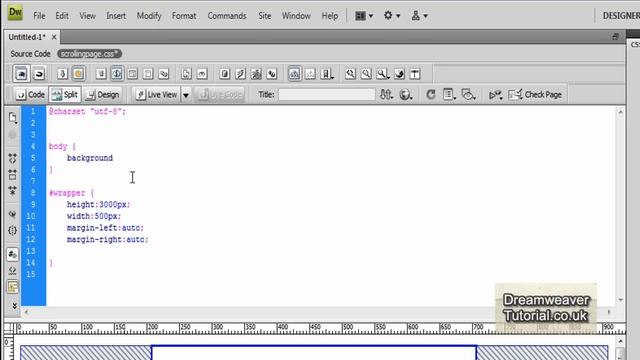640x360 pixels.
Task: Open Preview in Browser globe dropdown
Action: pos(406,95)
